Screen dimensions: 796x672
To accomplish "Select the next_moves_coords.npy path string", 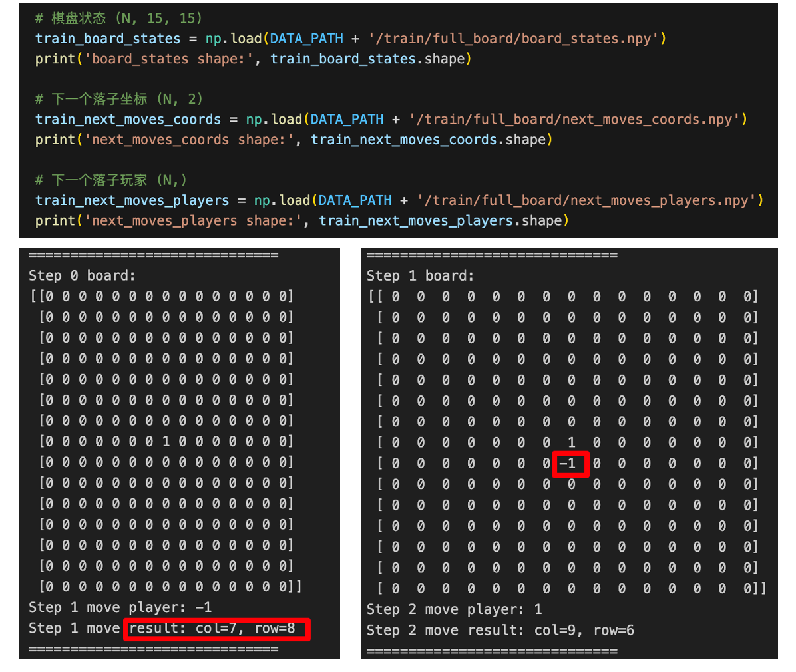I will [574, 120].
